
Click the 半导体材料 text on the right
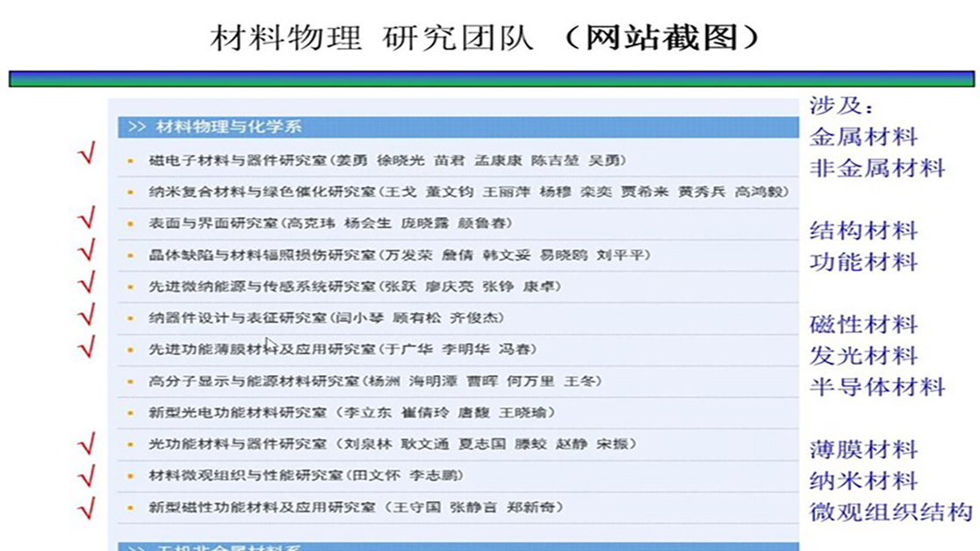tap(878, 387)
